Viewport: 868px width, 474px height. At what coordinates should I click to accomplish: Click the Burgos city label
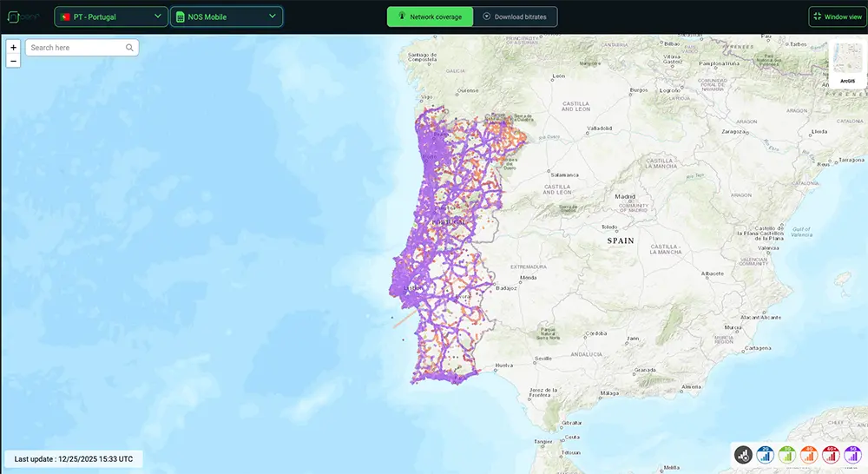coord(639,89)
